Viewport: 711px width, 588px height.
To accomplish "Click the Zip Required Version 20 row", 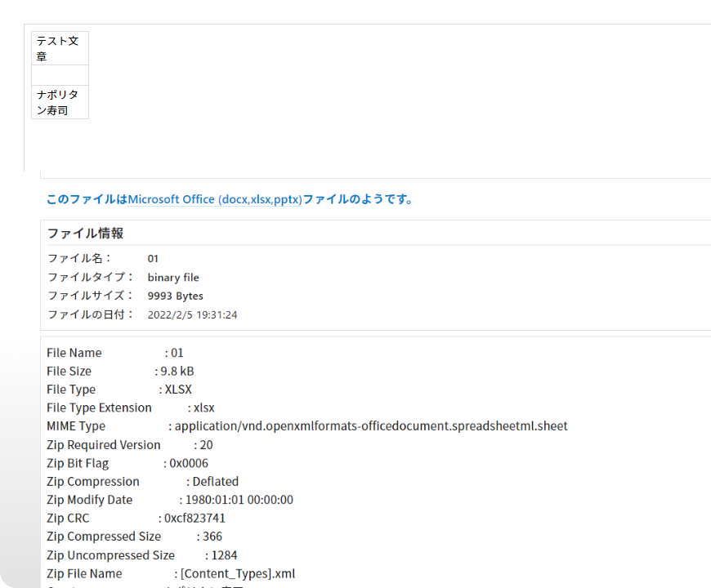I will [130, 445].
